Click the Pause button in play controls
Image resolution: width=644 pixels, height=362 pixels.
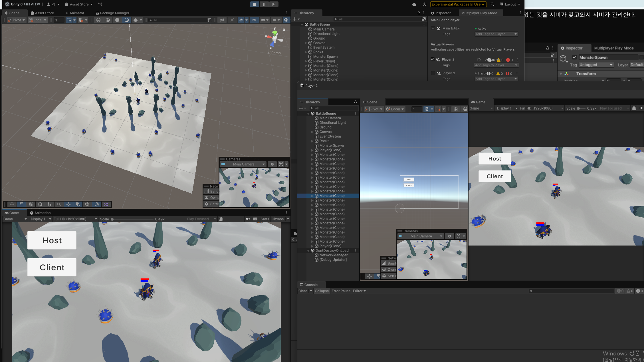tap(264, 4)
